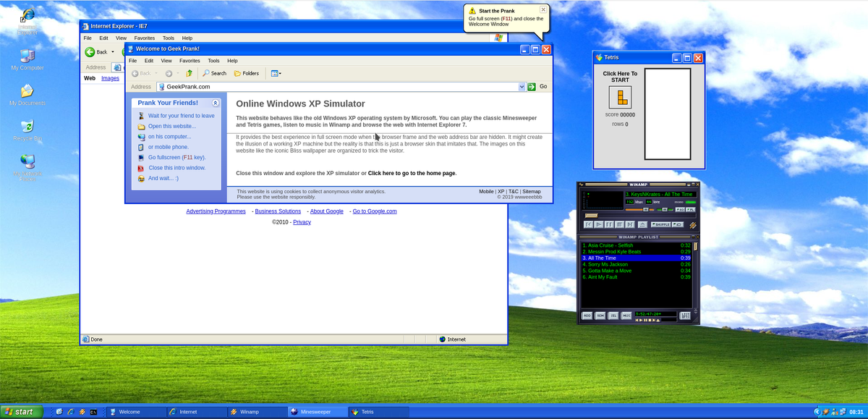Click Close this intro window link
Image resolution: width=868 pixels, height=419 pixels.
point(177,167)
